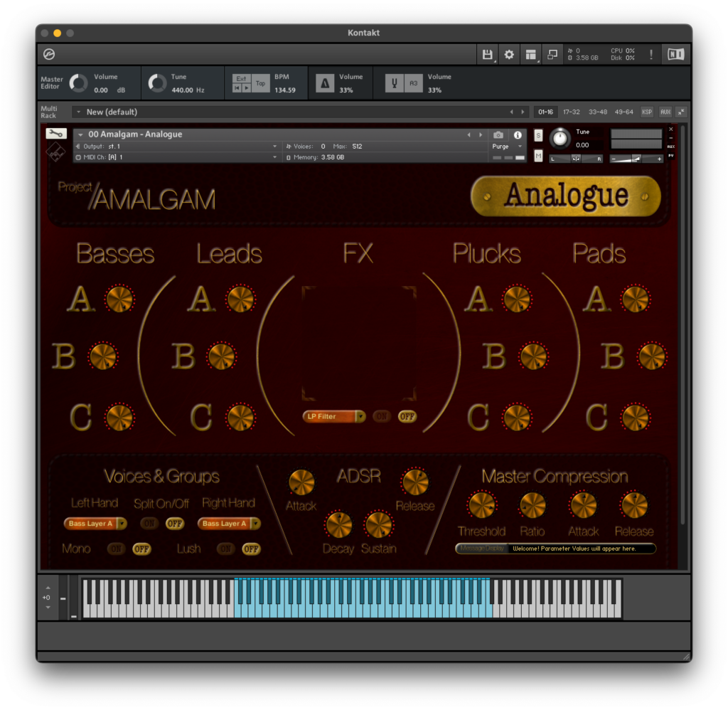Viewport: 728px width, 710px height.
Task: Open instrument edit mode with the wrench icon
Action: 56,134
